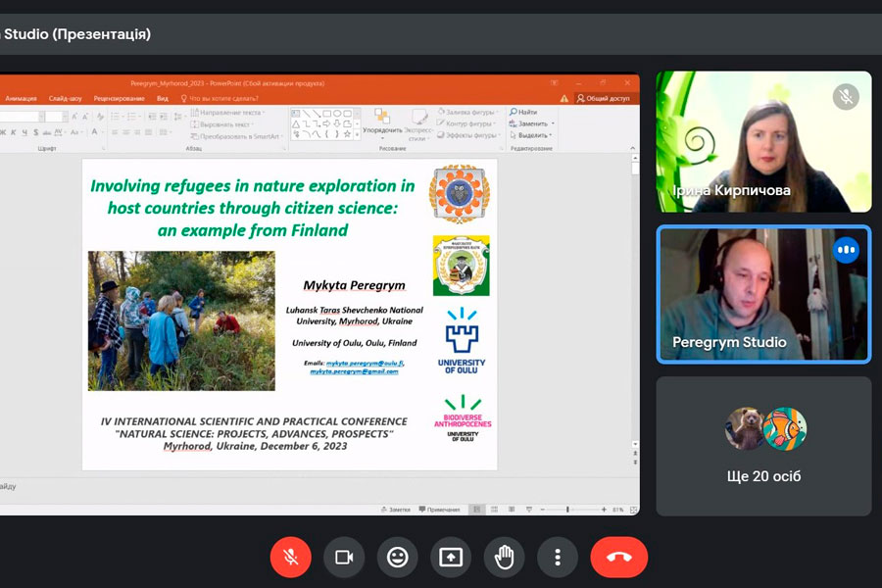Open the Рецензирование ribbon tab
Viewport: 882px width, 588px height.
121,98
